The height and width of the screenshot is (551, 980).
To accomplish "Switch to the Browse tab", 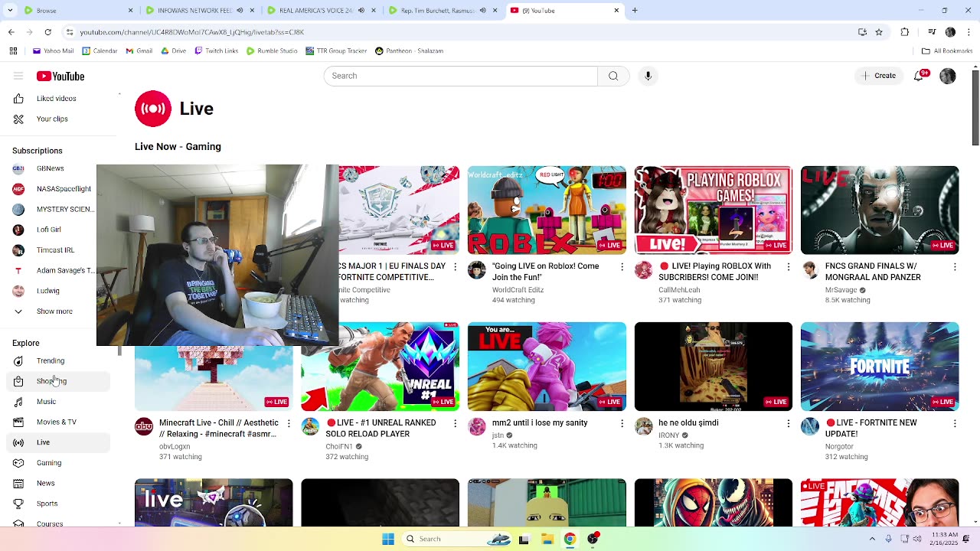I will point(77,11).
